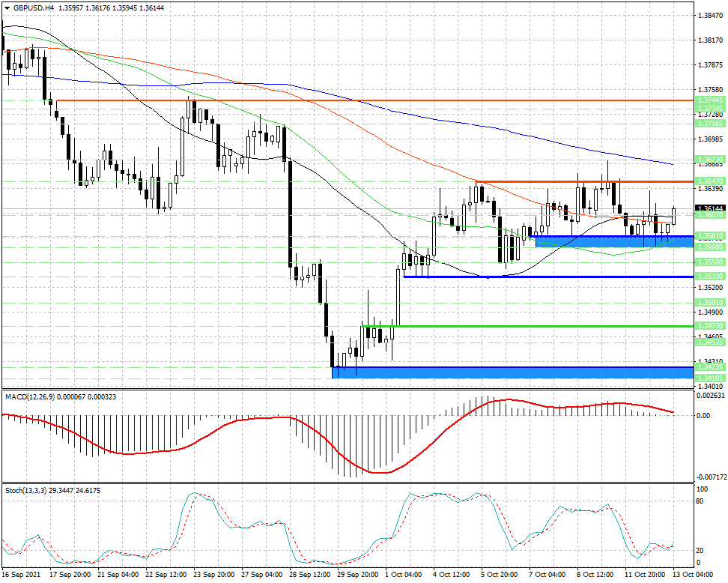Click the current price tag 1.36144
This screenshot has width=728, height=583.
click(710, 208)
